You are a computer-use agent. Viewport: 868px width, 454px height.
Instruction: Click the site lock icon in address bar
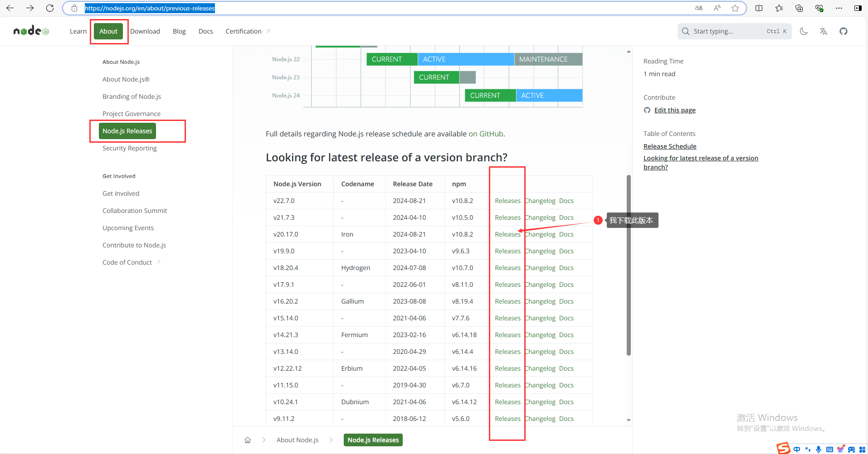[74, 8]
